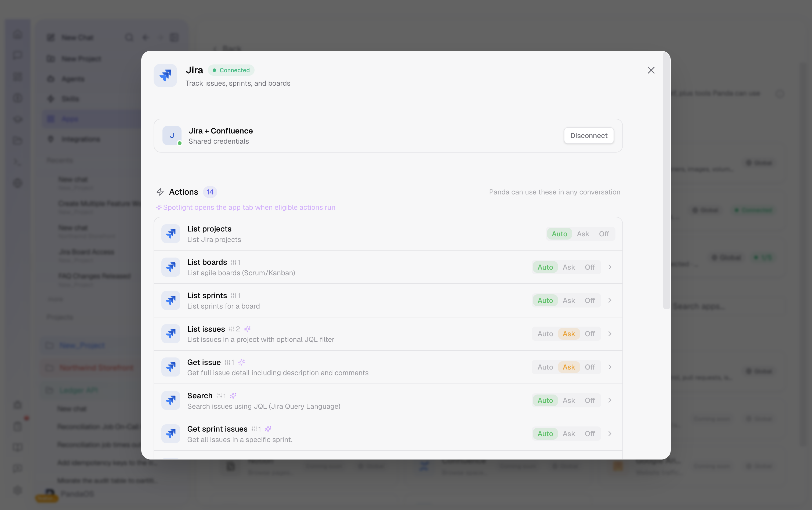Viewport: 812px width, 510px height.
Task: Click the spotlight sparkle icon next to List issues
Action: point(248,329)
